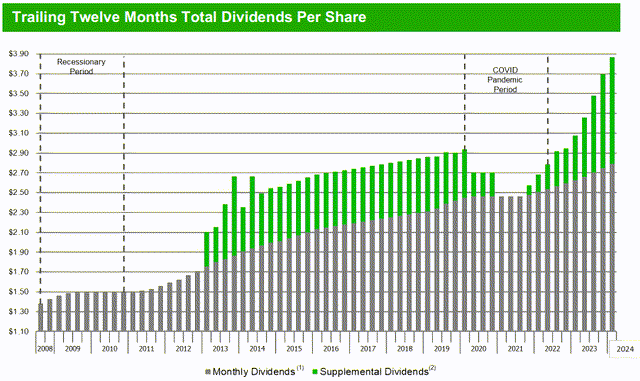Click the $1.10 y-axis label

coord(19,331)
